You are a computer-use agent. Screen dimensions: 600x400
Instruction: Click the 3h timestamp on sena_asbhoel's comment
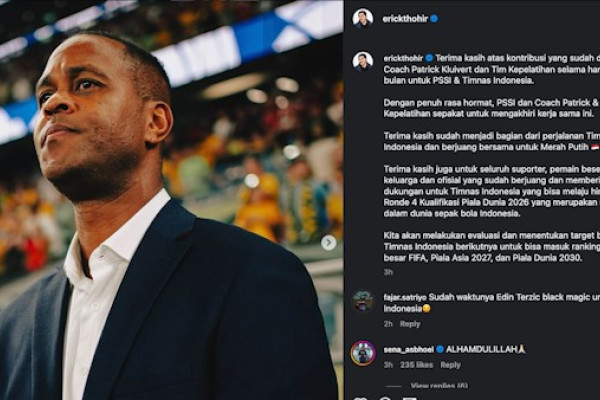388,365
